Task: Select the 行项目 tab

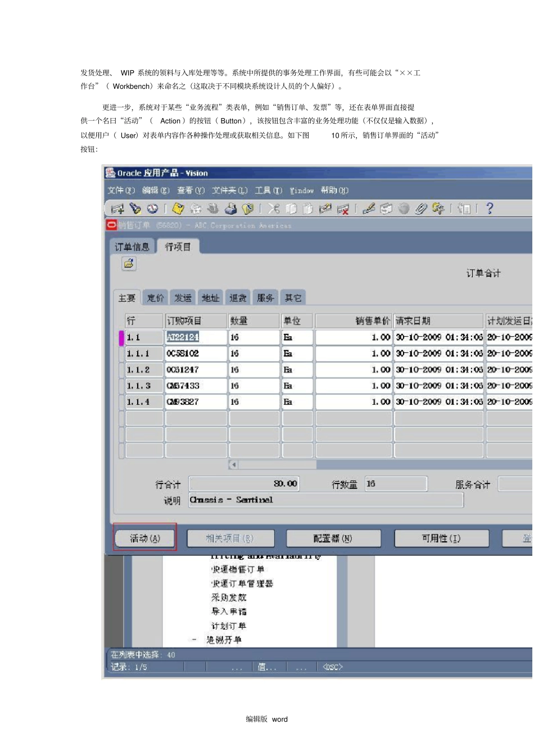Action: click(x=178, y=247)
